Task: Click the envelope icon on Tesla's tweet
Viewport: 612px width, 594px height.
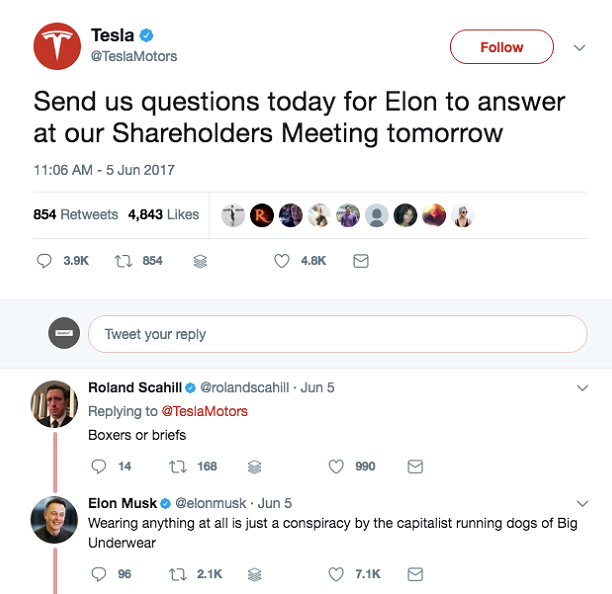Action: (x=361, y=260)
